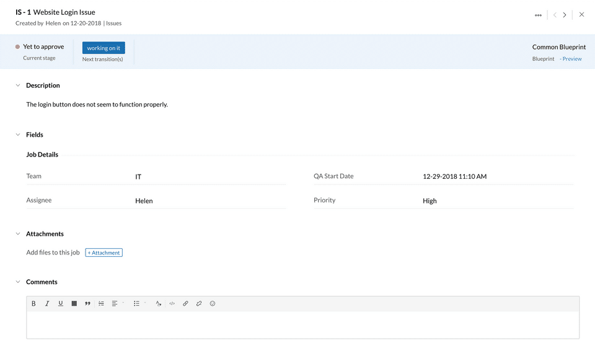Open the more options ellipsis menu
The width and height of the screenshot is (595, 364).
pyautogui.click(x=538, y=15)
